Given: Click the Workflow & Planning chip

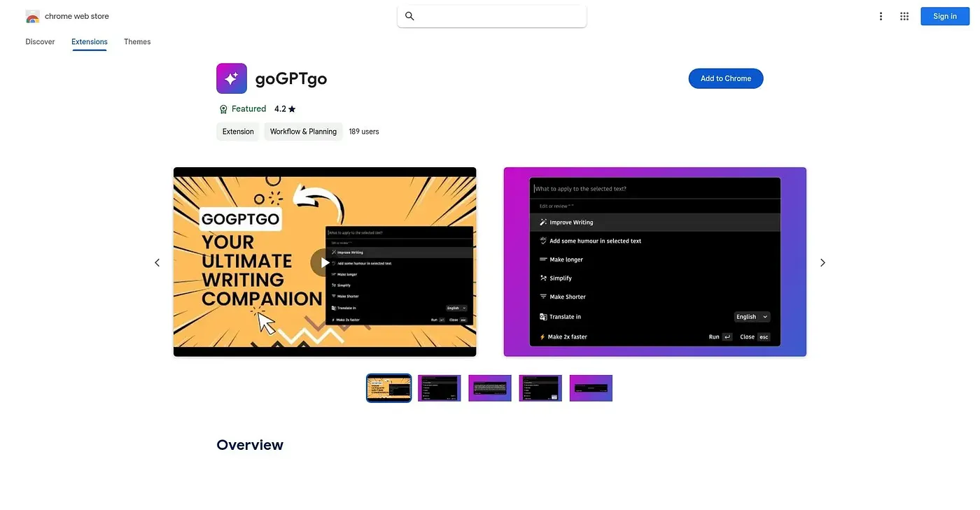Looking at the screenshot, I should tap(303, 132).
